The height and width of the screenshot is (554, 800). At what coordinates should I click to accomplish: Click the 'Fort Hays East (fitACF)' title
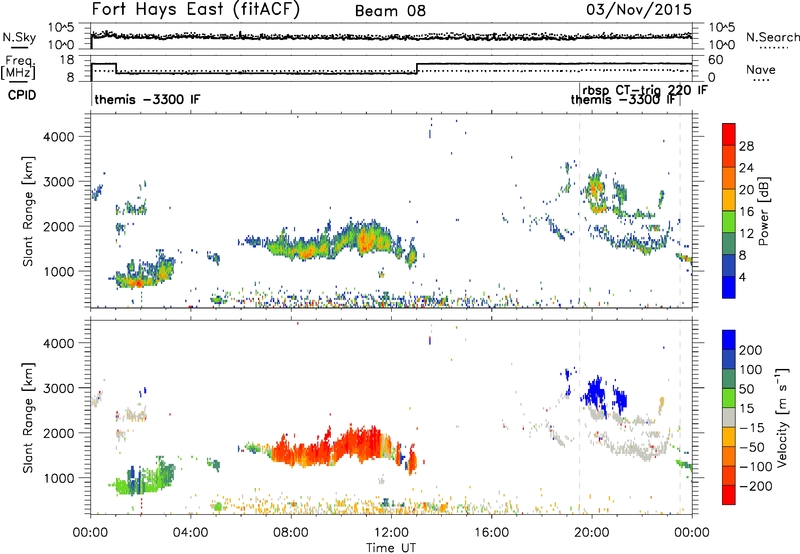coord(196,9)
